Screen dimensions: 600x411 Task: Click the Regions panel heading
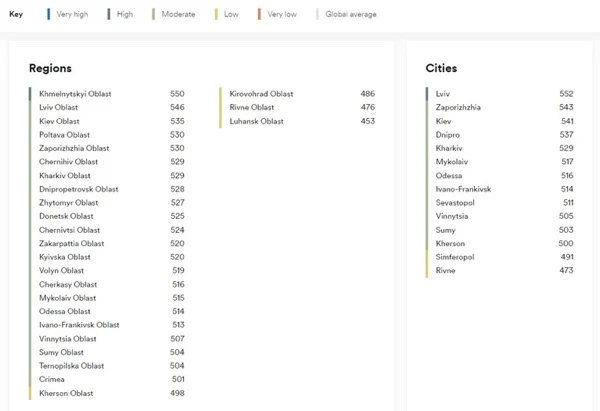[x=50, y=68]
